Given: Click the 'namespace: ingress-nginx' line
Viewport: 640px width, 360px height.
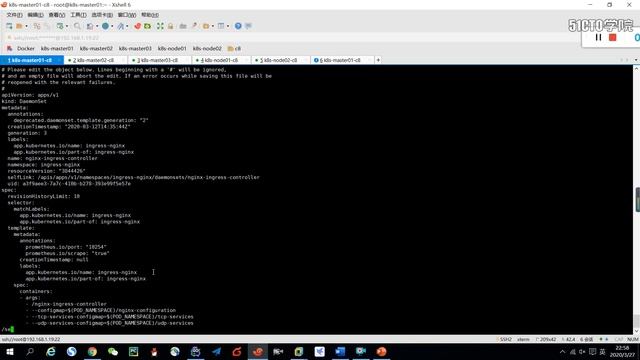Looking at the screenshot, I should point(43,164).
